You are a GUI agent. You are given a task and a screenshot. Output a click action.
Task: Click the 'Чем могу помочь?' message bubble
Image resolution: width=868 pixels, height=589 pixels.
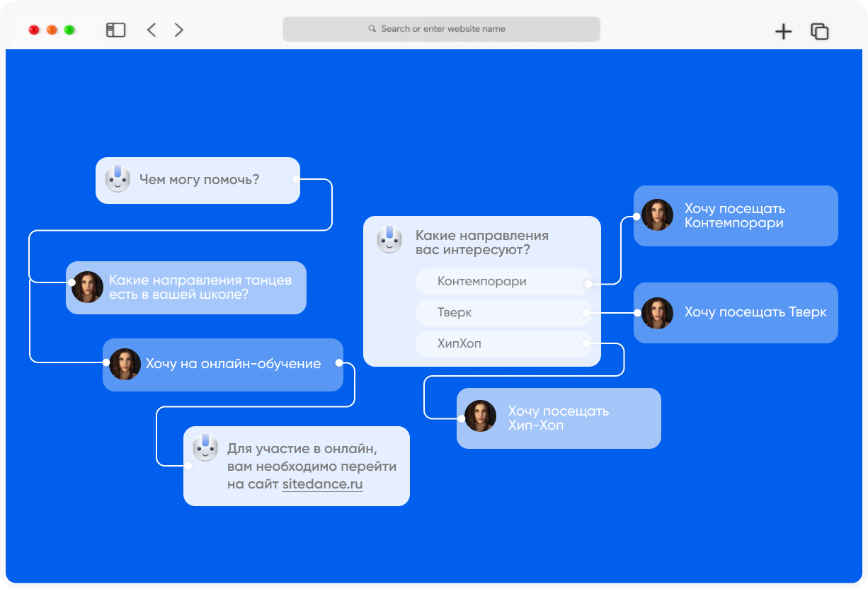(198, 181)
